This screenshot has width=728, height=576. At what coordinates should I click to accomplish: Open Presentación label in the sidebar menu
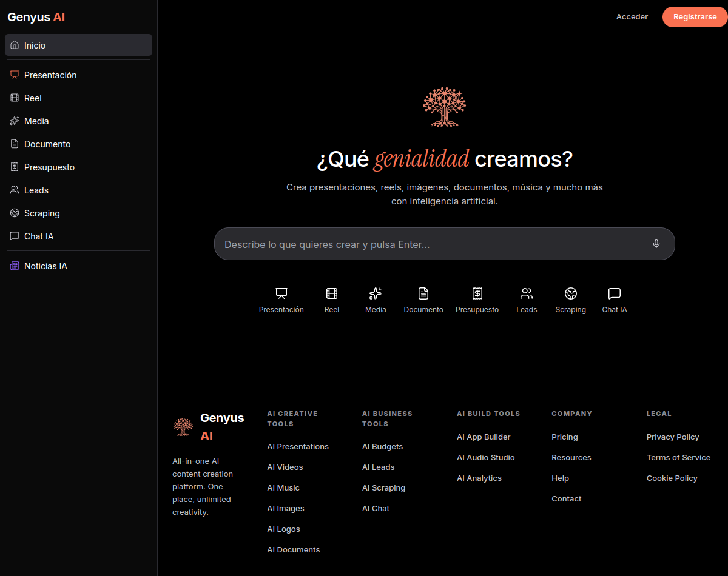click(x=50, y=75)
